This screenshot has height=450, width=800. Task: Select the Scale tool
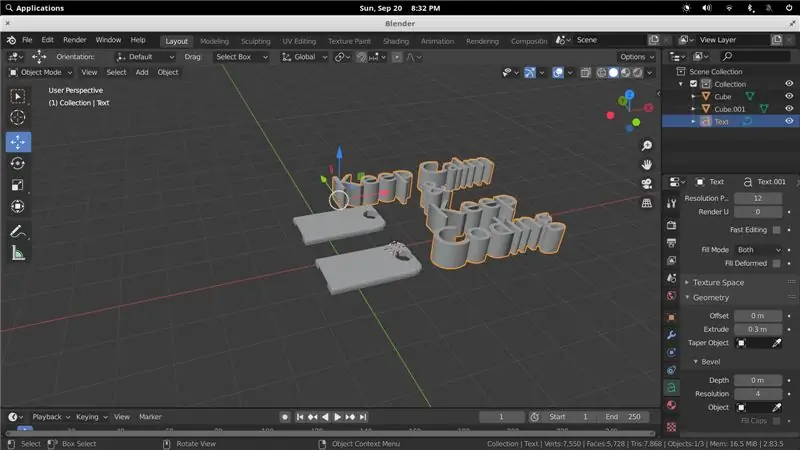[18, 185]
